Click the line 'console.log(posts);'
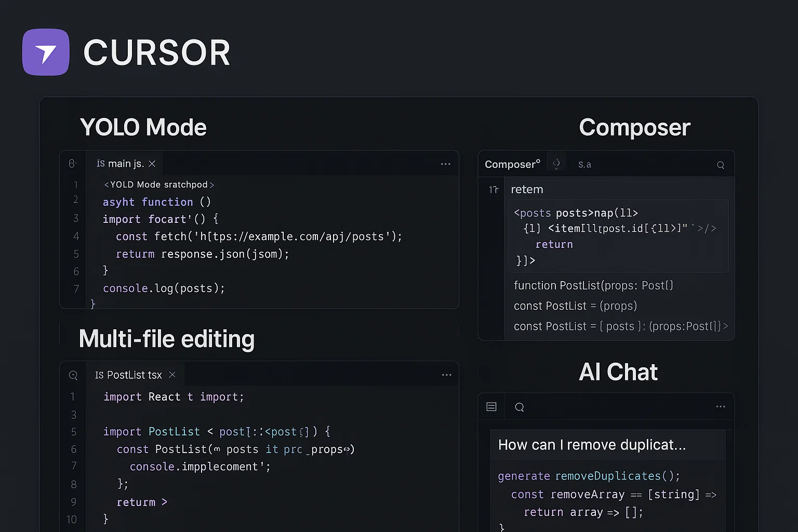Screen dimensions: 798x532 tap(164, 288)
